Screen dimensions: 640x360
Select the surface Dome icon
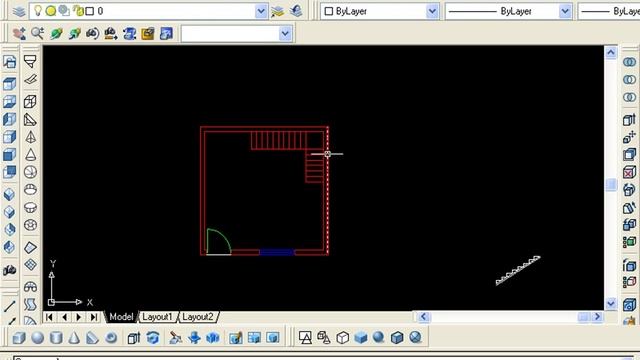tap(30, 189)
